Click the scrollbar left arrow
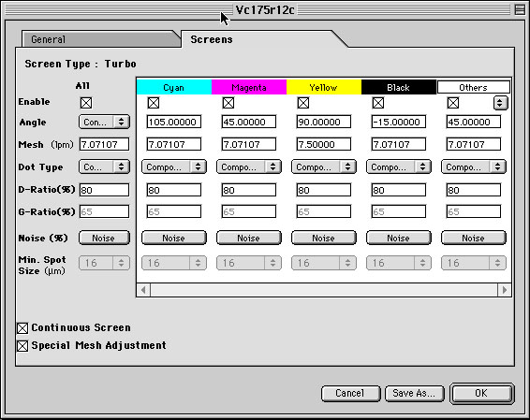Viewport: 530px width, 420px height. [x=143, y=290]
